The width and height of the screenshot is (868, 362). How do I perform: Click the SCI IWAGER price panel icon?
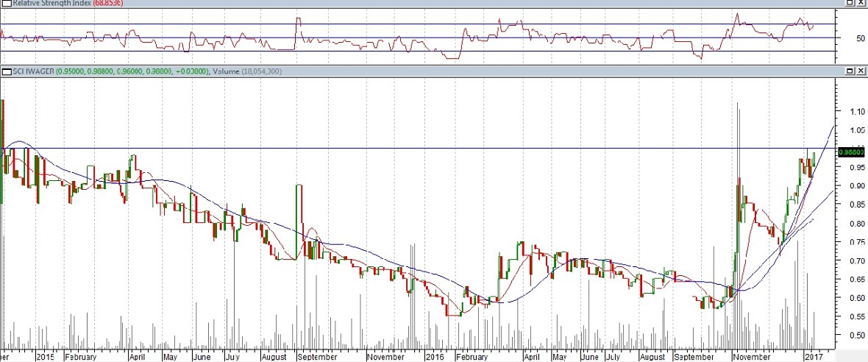click(x=5, y=71)
